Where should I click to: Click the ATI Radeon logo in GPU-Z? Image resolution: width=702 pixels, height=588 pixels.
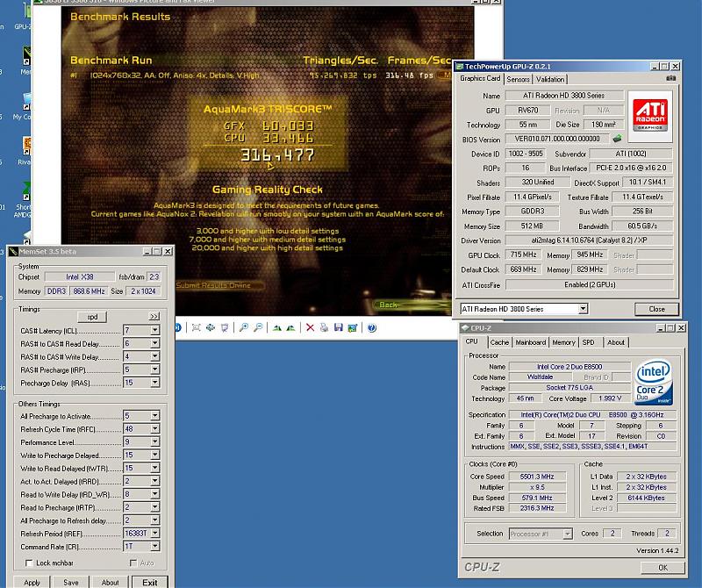(x=650, y=116)
